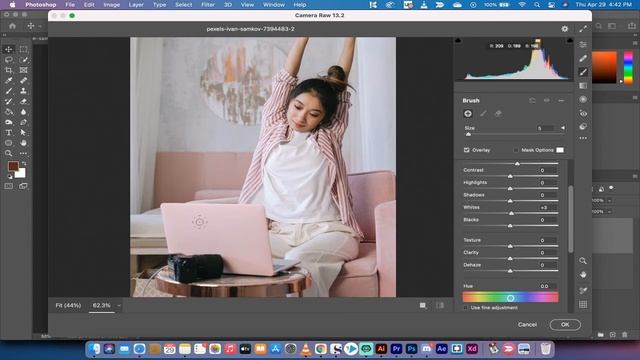The height and width of the screenshot is (360, 640).
Task: Select the Red Eye removal tool
Action: (583, 113)
